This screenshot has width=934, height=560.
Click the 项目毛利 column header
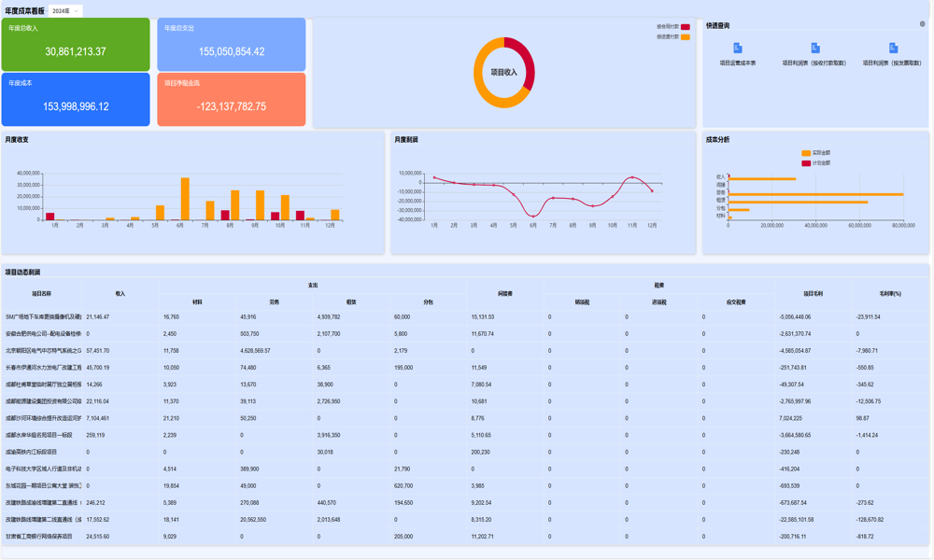813,293
